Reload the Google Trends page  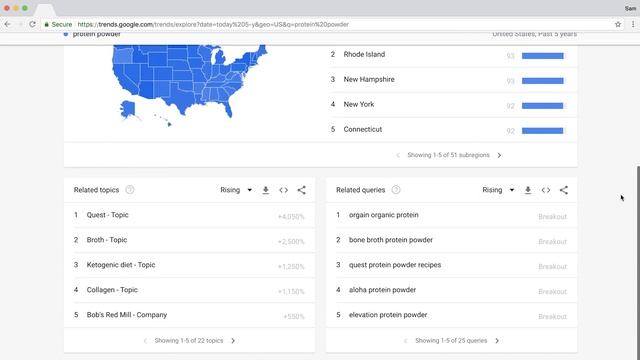pyautogui.click(x=32, y=24)
